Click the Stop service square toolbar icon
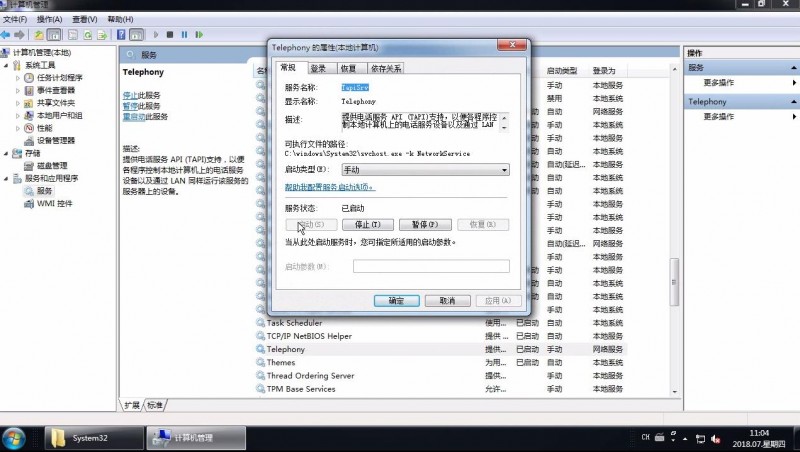800x452 pixels. (170, 35)
